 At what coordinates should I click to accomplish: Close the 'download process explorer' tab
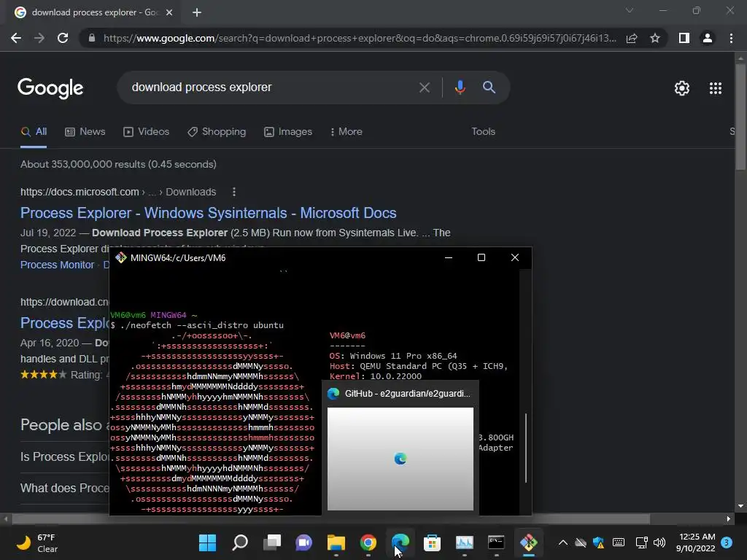point(169,12)
